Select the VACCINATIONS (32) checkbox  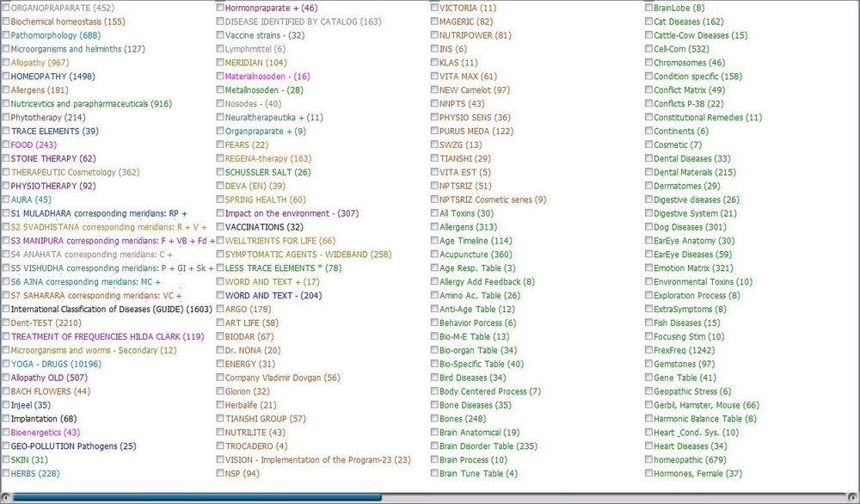coord(220,227)
